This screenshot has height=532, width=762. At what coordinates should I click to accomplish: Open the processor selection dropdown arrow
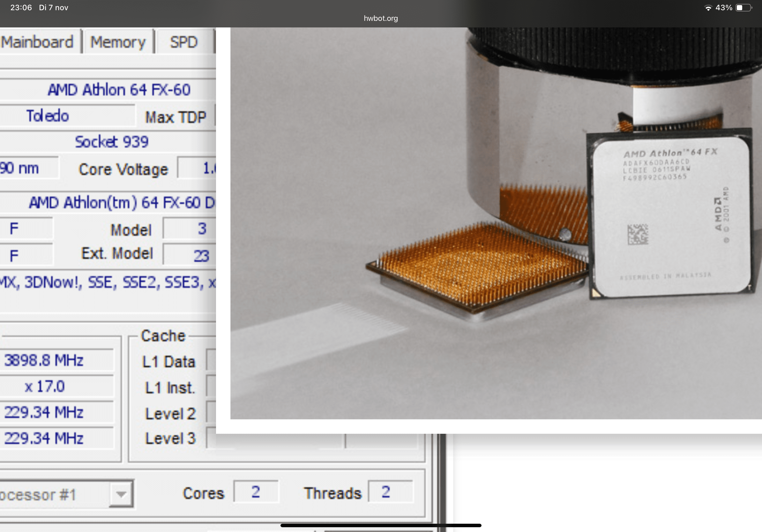(x=121, y=494)
